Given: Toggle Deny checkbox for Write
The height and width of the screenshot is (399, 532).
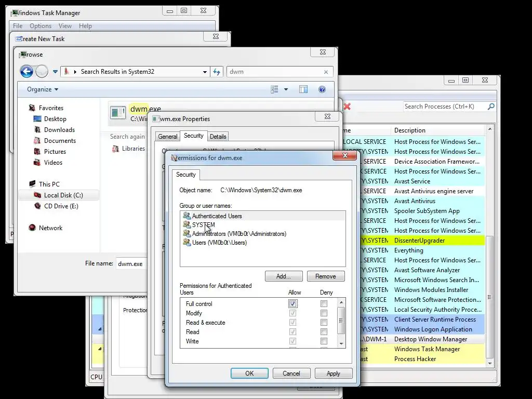Looking at the screenshot, I should [x=324, y=341].
